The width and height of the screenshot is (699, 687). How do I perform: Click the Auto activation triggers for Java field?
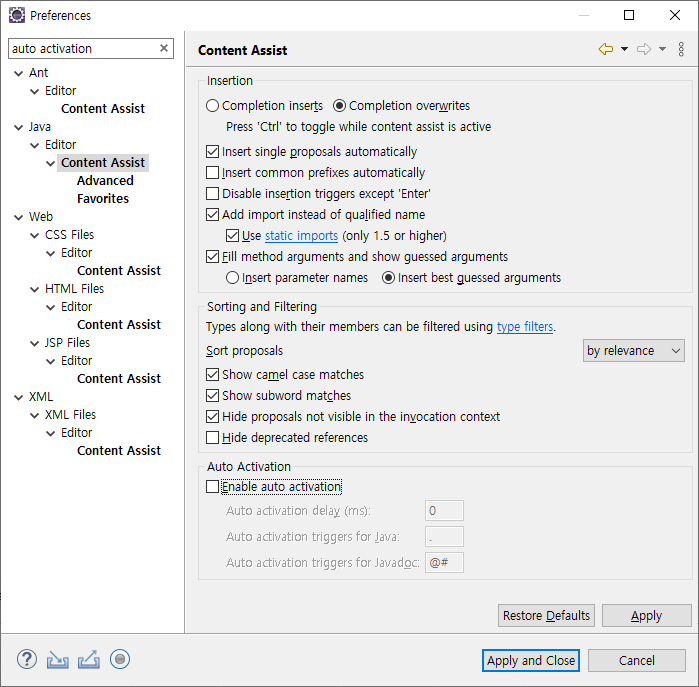click(x=444, y=537)
